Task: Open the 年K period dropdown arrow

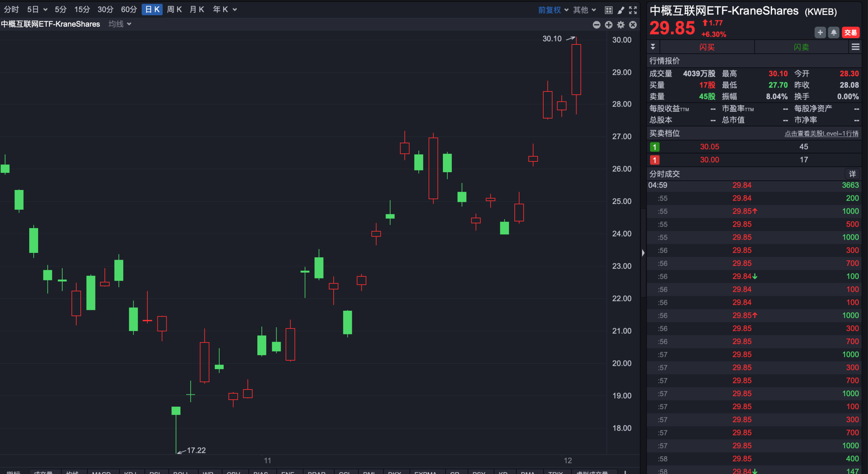Action: [235, 10]
